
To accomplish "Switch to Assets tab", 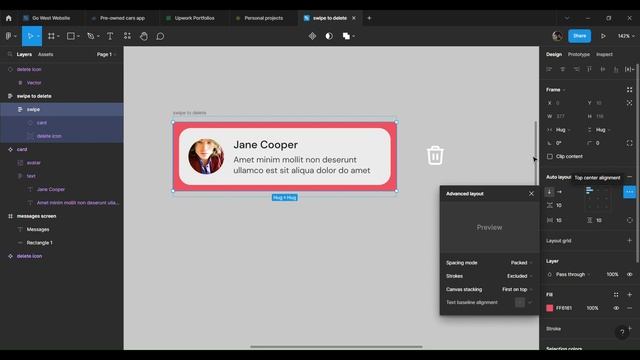I will [x=45, y=54].
